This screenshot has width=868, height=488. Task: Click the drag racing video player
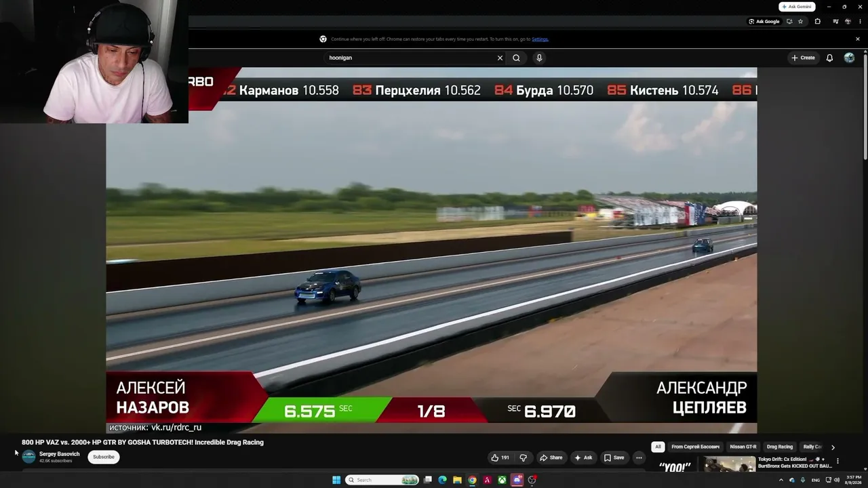tap(431, 250)
